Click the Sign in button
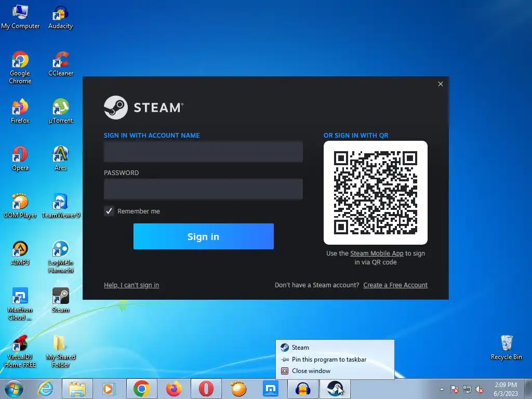Viewport: 532px width, 399px height. point(204,236)
